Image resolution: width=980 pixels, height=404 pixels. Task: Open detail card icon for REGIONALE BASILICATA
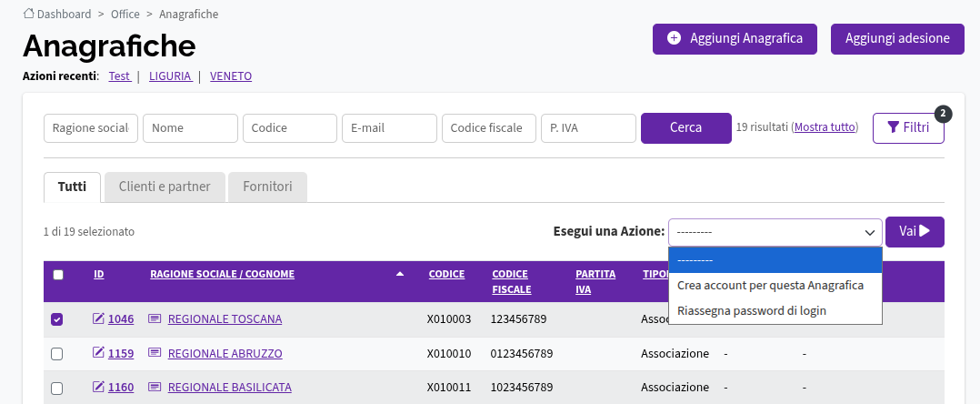(x=155, y=387)
